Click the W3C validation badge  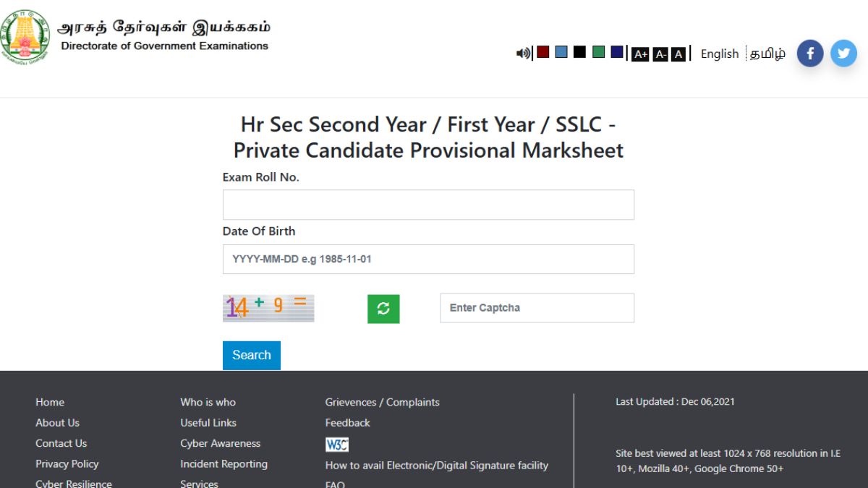click(x=337, y=445)
